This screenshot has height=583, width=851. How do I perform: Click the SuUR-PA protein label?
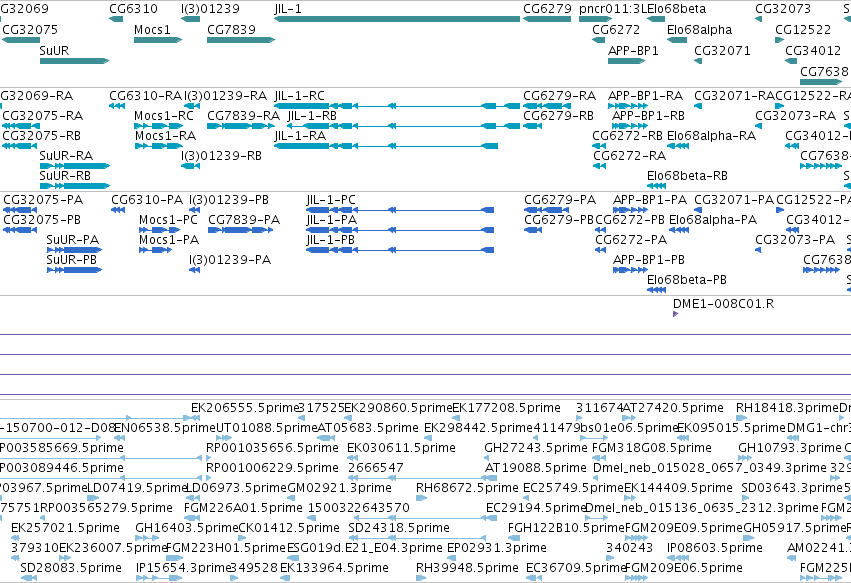click(73, 240)
